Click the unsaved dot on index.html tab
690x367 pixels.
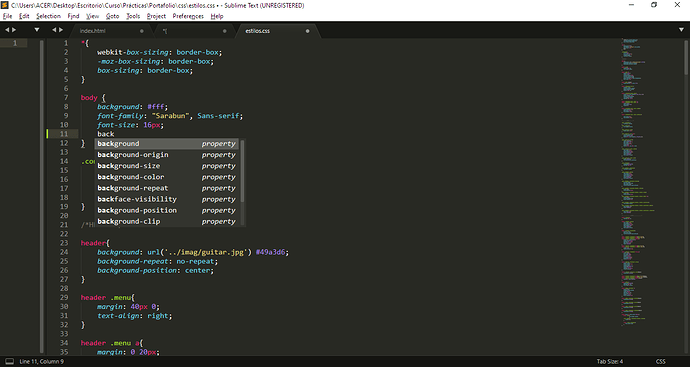[x=142, y=31]
